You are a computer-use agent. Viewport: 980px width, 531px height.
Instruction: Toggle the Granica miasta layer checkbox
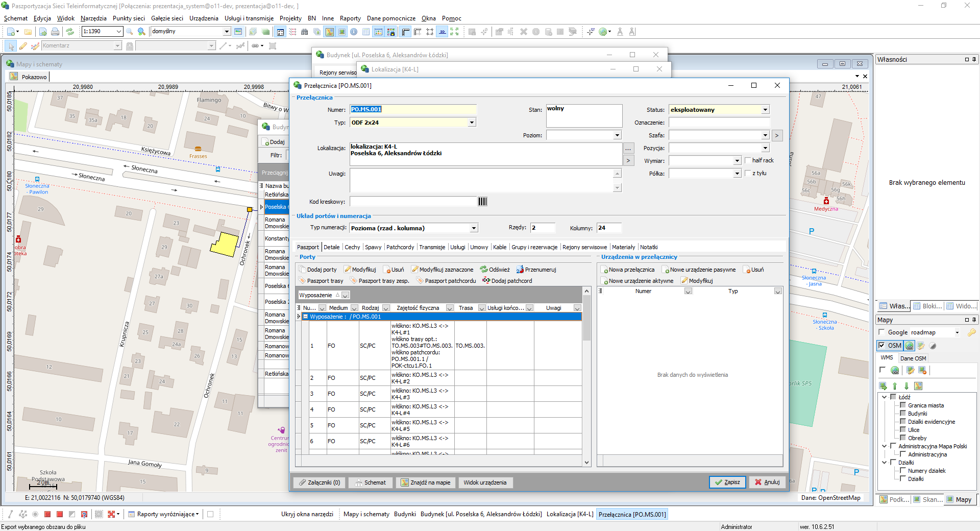[x=902, y=405]
